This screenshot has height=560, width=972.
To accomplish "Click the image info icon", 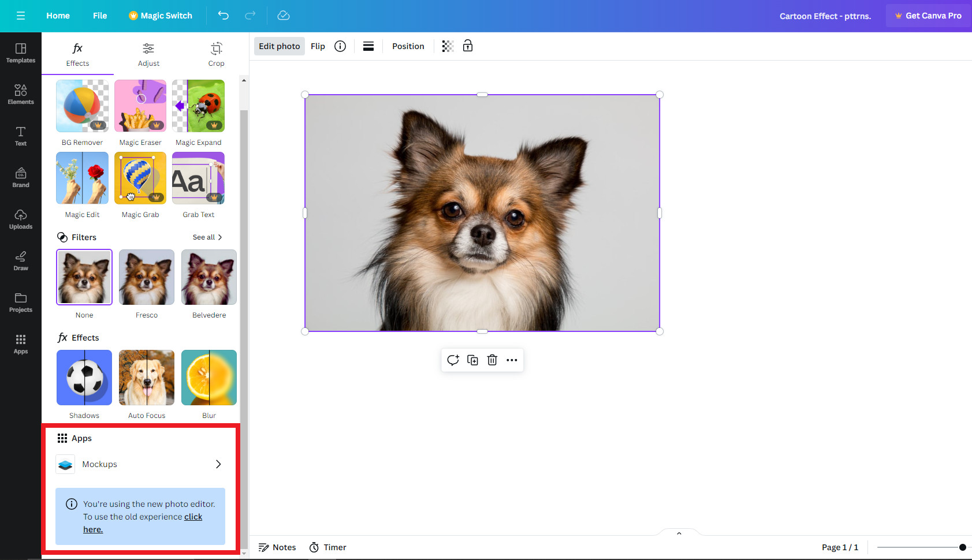I will [340, 46].
